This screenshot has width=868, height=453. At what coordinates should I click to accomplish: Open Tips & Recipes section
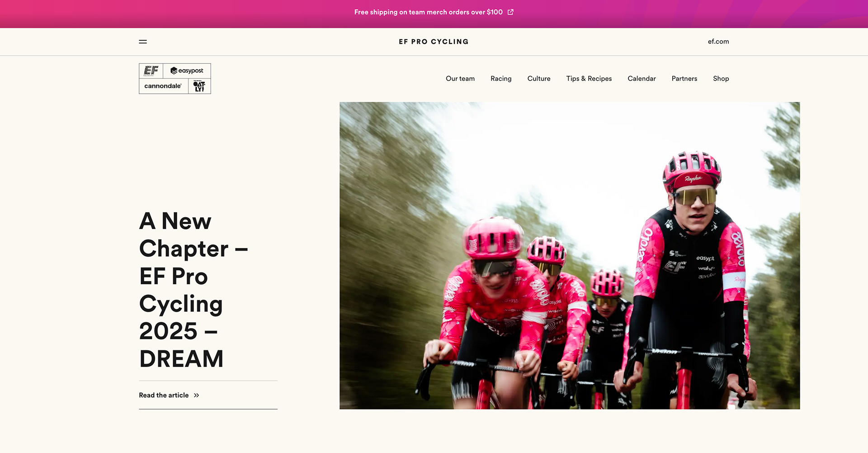589,79
